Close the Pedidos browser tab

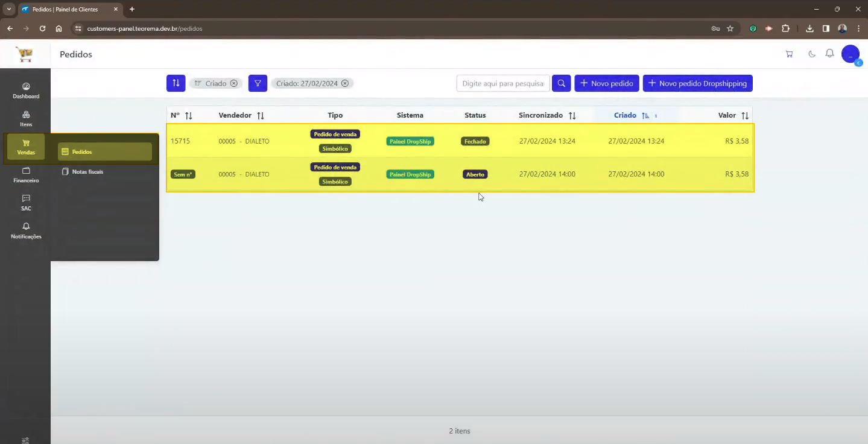116,9
